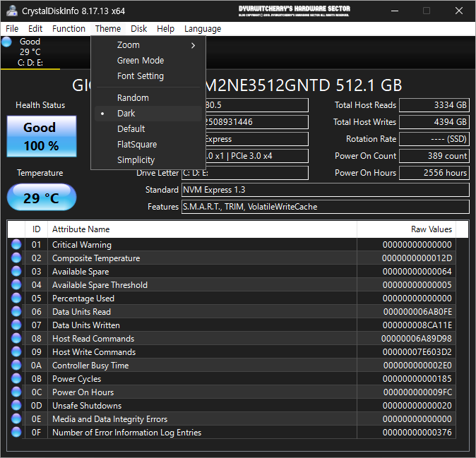Open the File menu
This screenshot has width=476, height=458.
click(12, 29)
